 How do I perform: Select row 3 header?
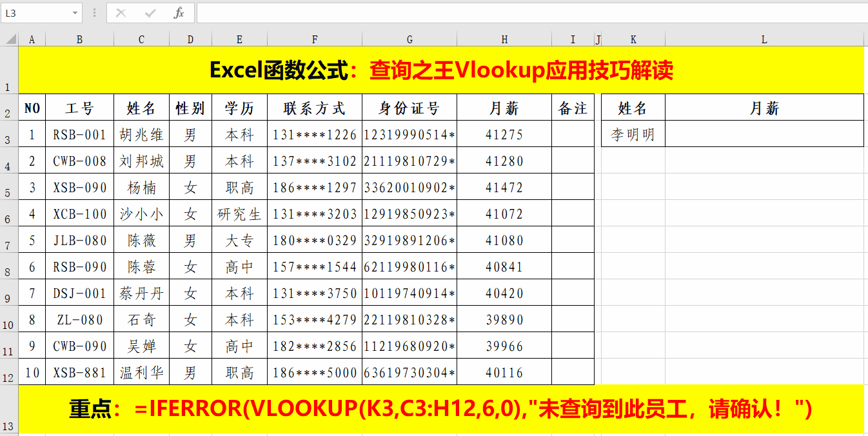(x=9, y=134)
